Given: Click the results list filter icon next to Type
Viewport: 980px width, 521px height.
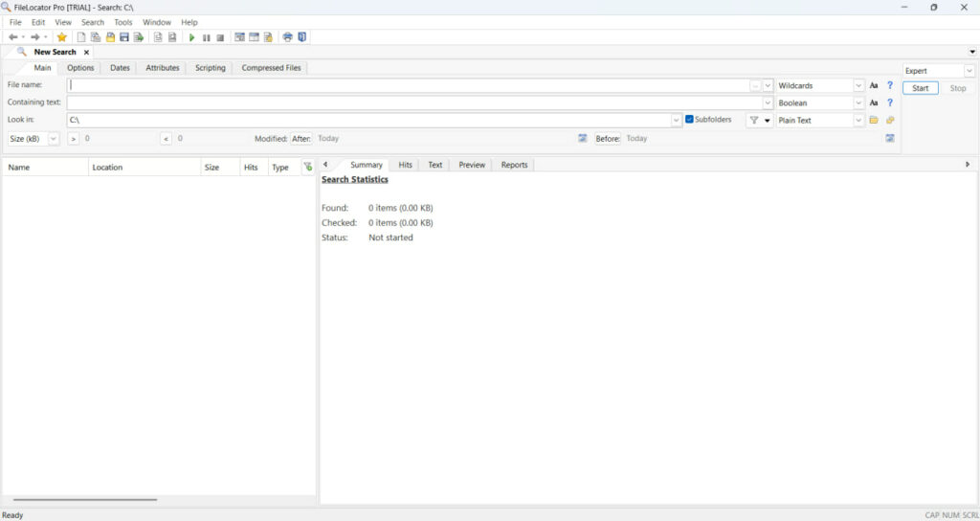Looking at the screenshot, I should tap(307, 167).
